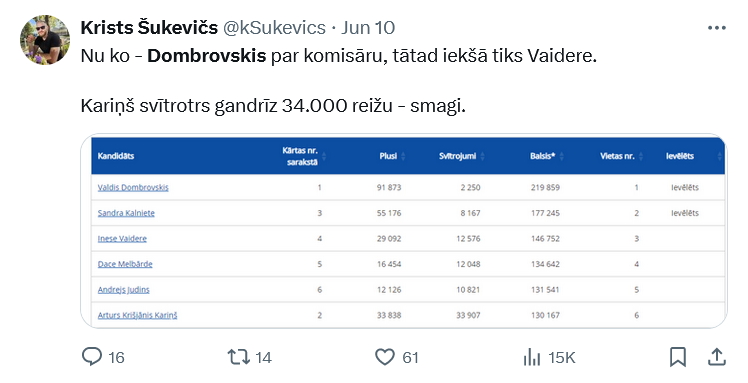This screenshot has height=383, width=748.
Task: Click the Krists Šukevičs display name
Action: point(149,28)
